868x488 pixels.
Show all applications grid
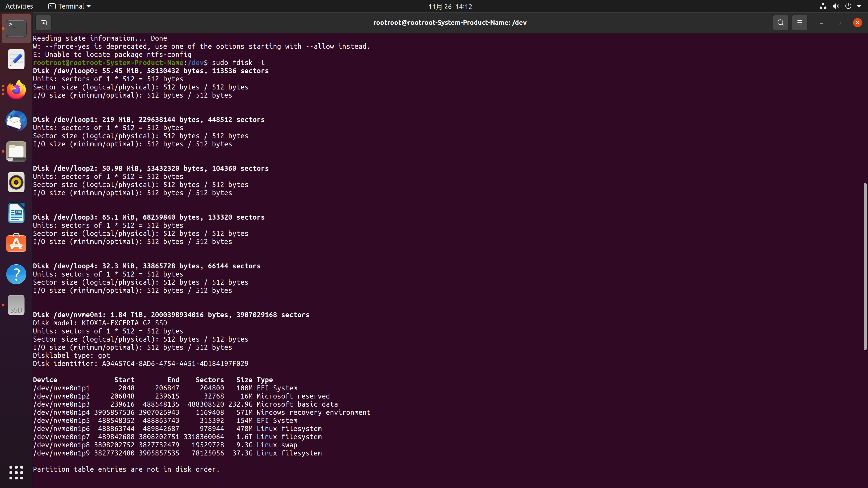point(16,472)
